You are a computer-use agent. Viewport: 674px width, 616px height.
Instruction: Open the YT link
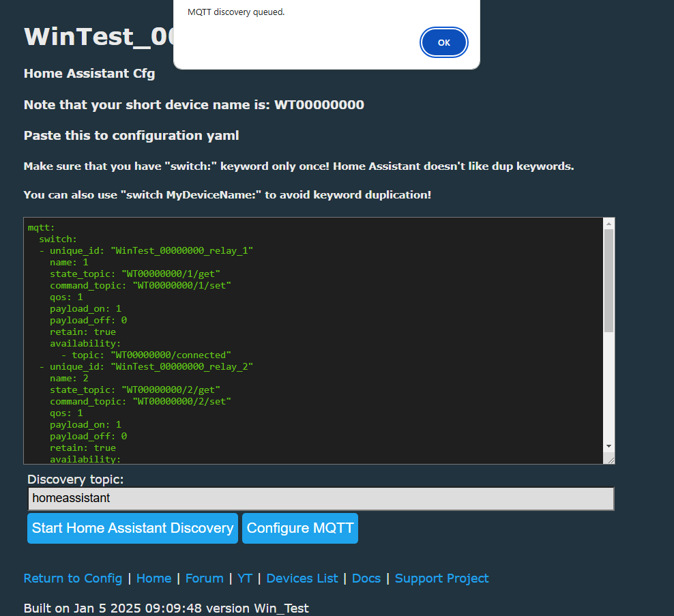coord(245,578)
